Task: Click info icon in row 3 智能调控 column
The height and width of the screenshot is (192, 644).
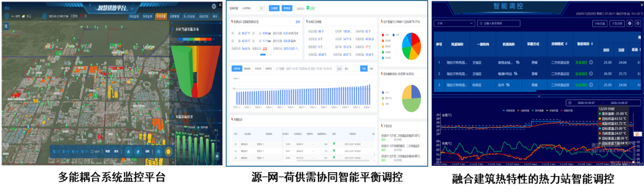Action: [591, 85]
